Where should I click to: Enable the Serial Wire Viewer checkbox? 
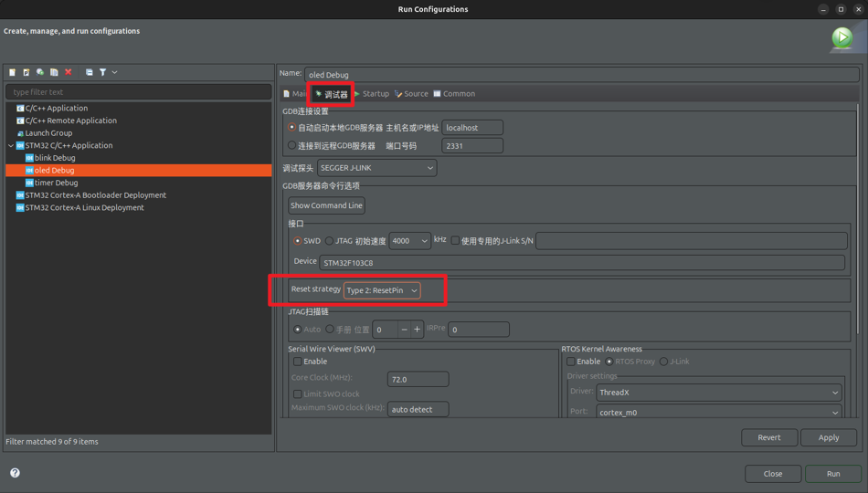coord(298,362)
